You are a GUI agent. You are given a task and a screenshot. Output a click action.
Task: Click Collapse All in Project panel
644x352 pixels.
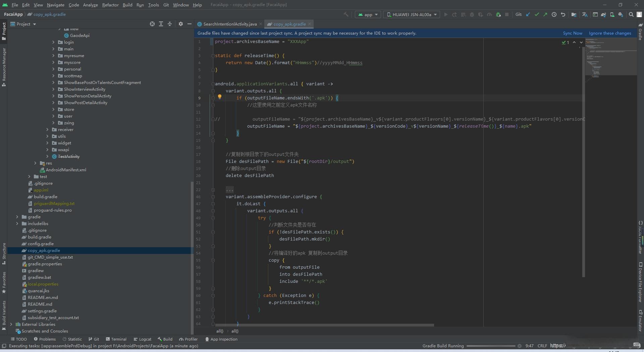click(x=170, y=24)
